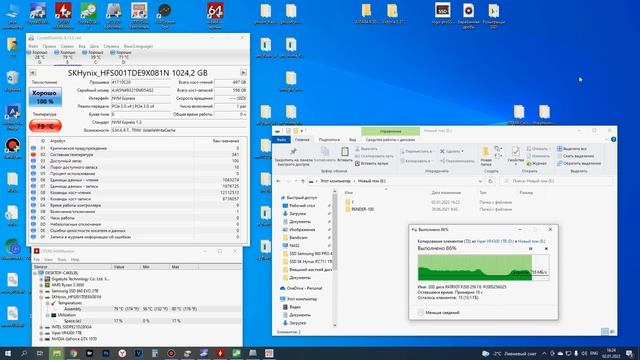Click the Хорошо 100 % health status box

pyautogui.click(x=45, y=97)
